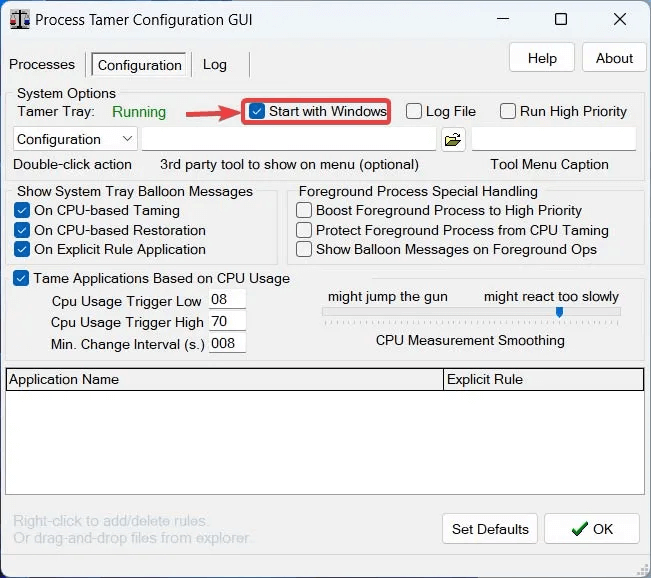This screenshot has width=651, height=578.
Task: Click the Application Name column header
Action: click(x=225, y=379)
